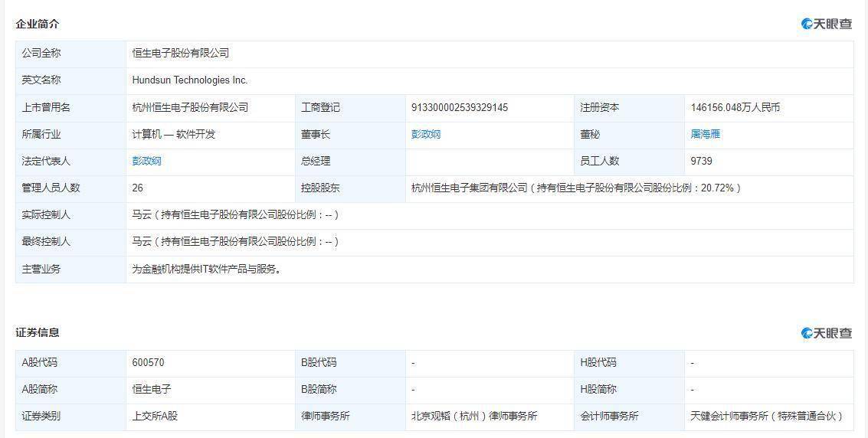Click the B股代码 label cell

tap(350, 363)
